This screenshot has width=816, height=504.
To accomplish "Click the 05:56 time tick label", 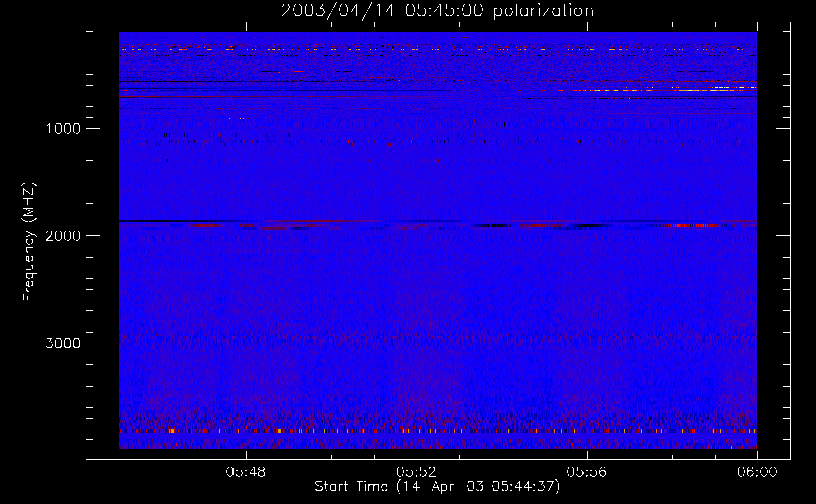I will (x=587, y=472).
